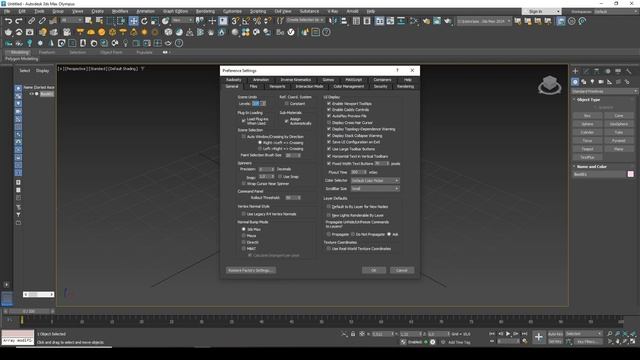Collapse the Object Type rollout
640x360 pixels.
(588, 100)
